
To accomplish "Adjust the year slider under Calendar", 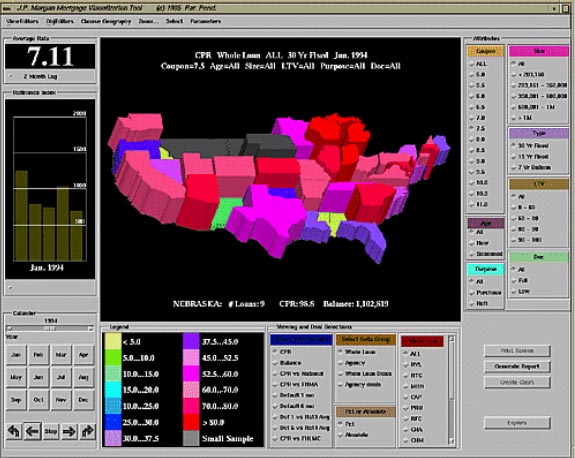I will (x=50, y=329).
